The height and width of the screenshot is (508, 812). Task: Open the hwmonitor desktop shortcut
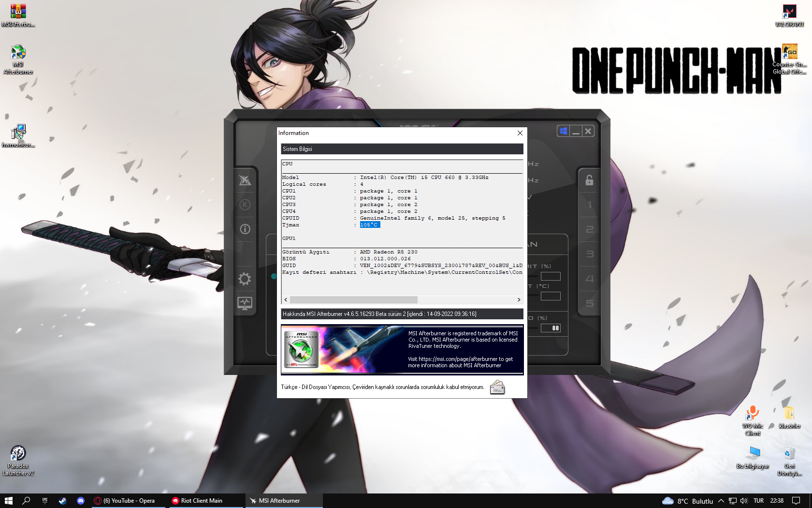pyautogui.click(x=18, y=135)
